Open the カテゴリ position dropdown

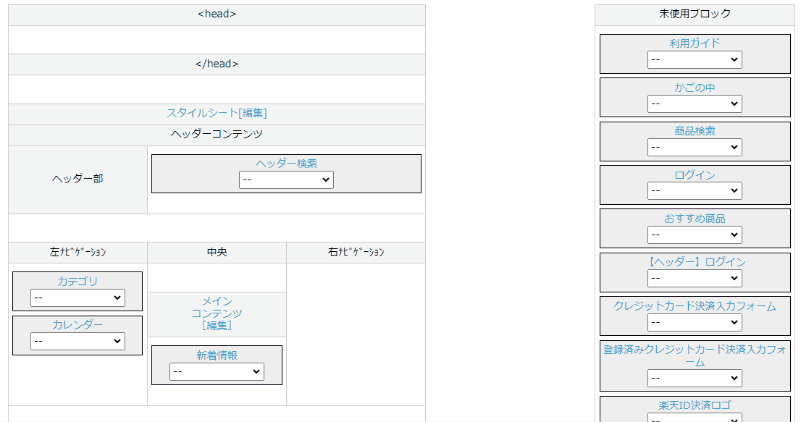click(78, 297)
